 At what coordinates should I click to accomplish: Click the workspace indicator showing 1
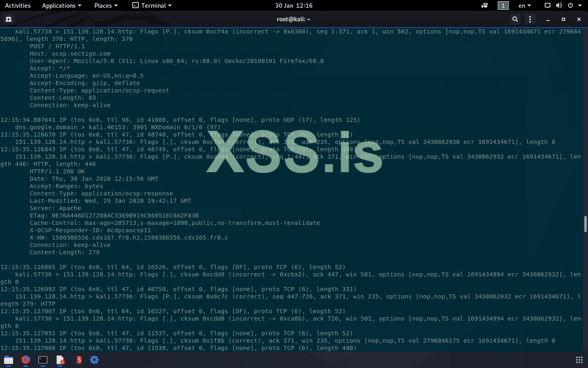click(503, 6)
